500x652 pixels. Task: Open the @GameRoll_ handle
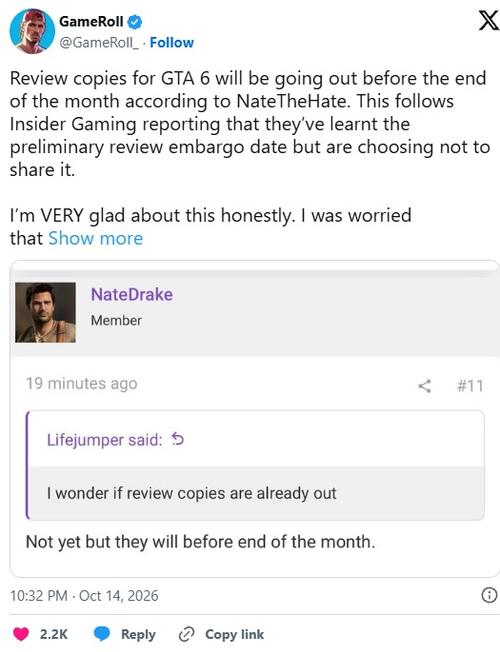point(99,42)
